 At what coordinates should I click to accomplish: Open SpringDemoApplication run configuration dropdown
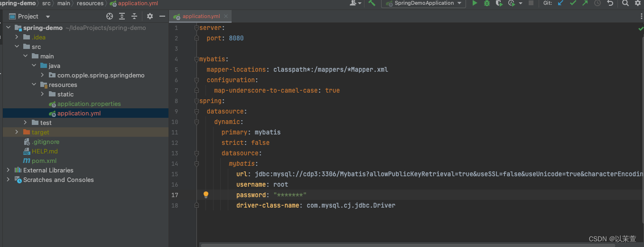(x=423, y=3)
